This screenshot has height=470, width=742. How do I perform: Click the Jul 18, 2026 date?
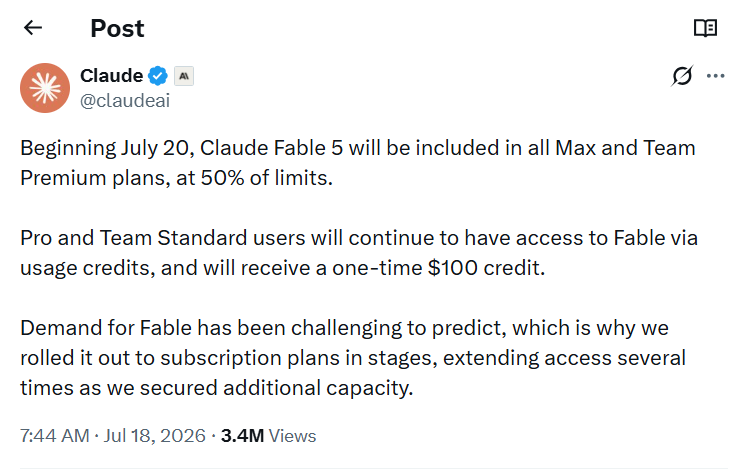pyautogui.click(x=155, y=435)
